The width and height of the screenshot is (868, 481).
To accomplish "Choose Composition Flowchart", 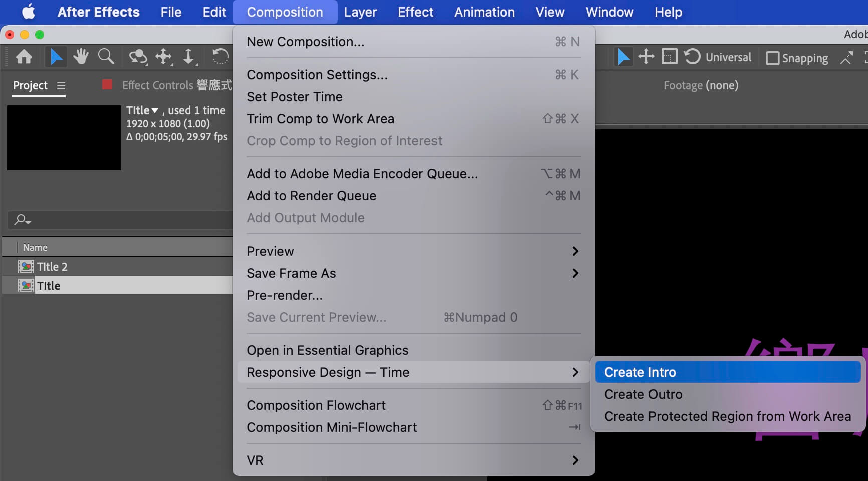I will click(x=413, y=405).
